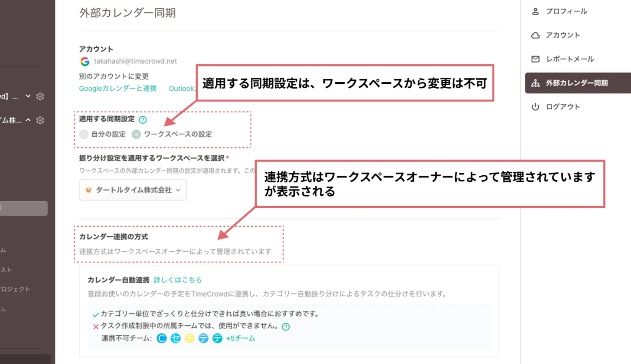Open the settings gear beside タートルタイム in sidebar
The height and width of the screenshot is (364, 631).
coord(40,120)
